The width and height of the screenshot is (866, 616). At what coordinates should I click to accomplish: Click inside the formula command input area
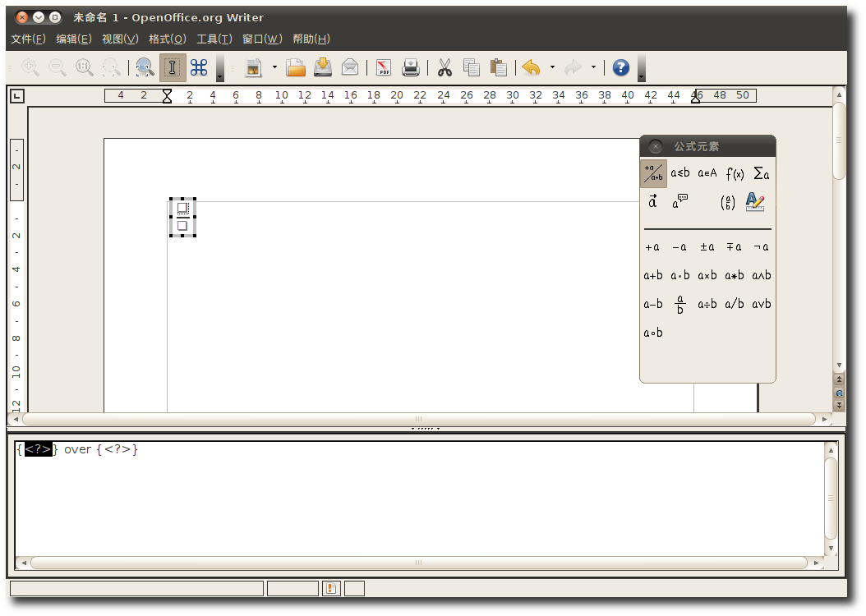(x=420, y=499)
